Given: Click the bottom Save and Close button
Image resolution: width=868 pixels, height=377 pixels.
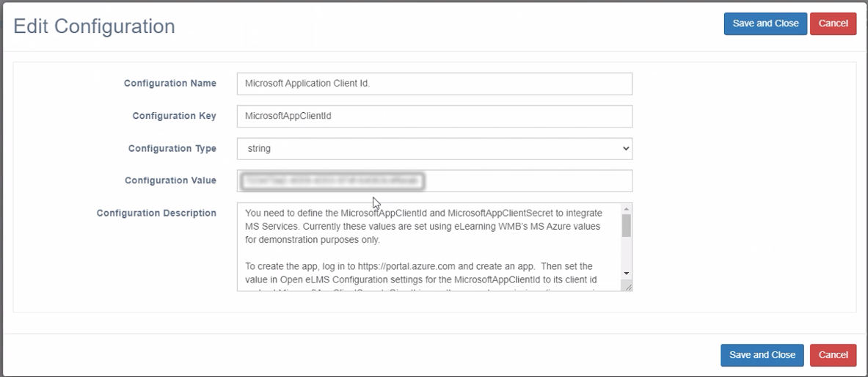Looking at the screenshot, I should click(762, 356).
